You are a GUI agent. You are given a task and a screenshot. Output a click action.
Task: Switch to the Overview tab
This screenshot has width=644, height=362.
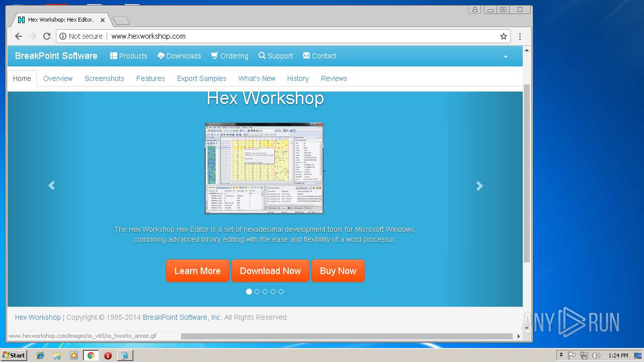tap(58, 78)
